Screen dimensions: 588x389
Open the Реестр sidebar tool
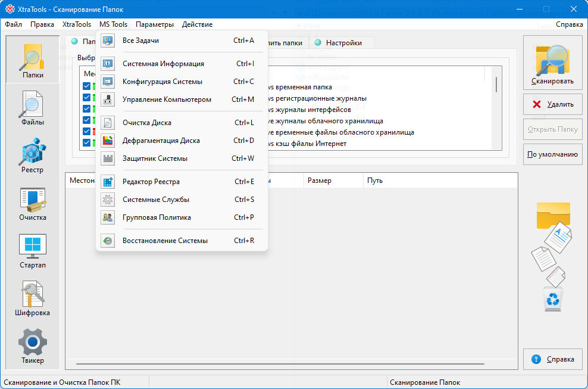33,155
